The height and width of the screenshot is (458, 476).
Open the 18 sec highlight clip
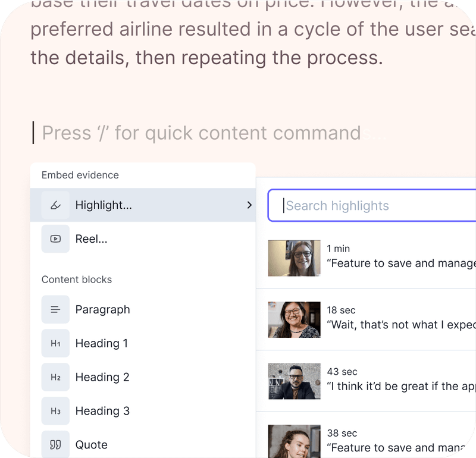[x=381, y=319]
